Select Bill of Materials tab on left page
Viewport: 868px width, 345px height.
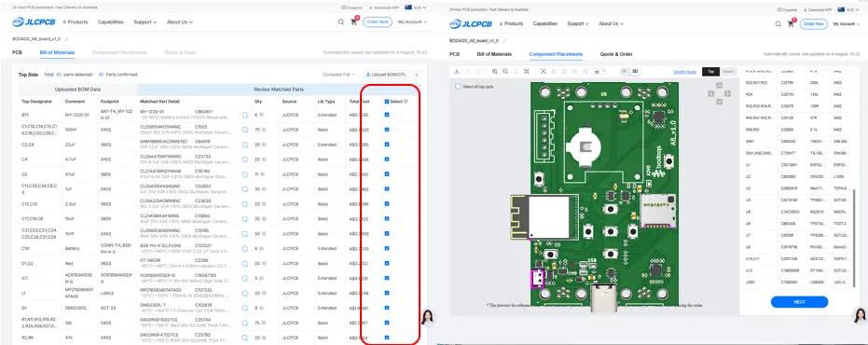pos(57,52)
